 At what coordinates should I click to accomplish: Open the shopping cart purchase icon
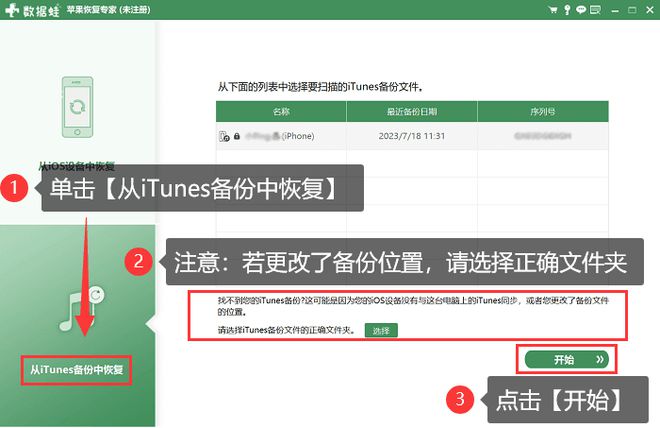(553, 10)
